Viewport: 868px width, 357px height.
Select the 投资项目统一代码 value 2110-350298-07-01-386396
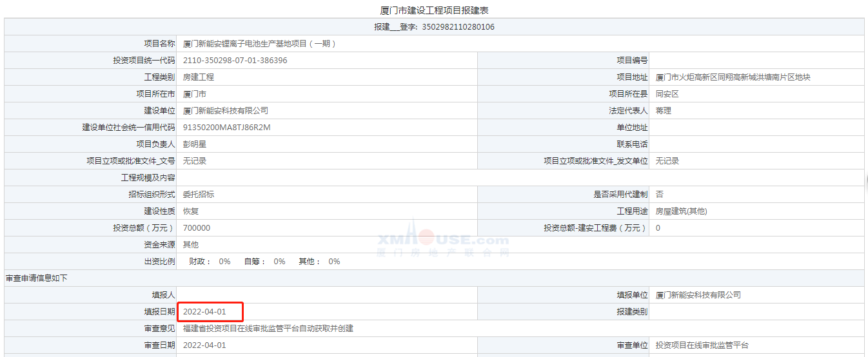[235, 61]
